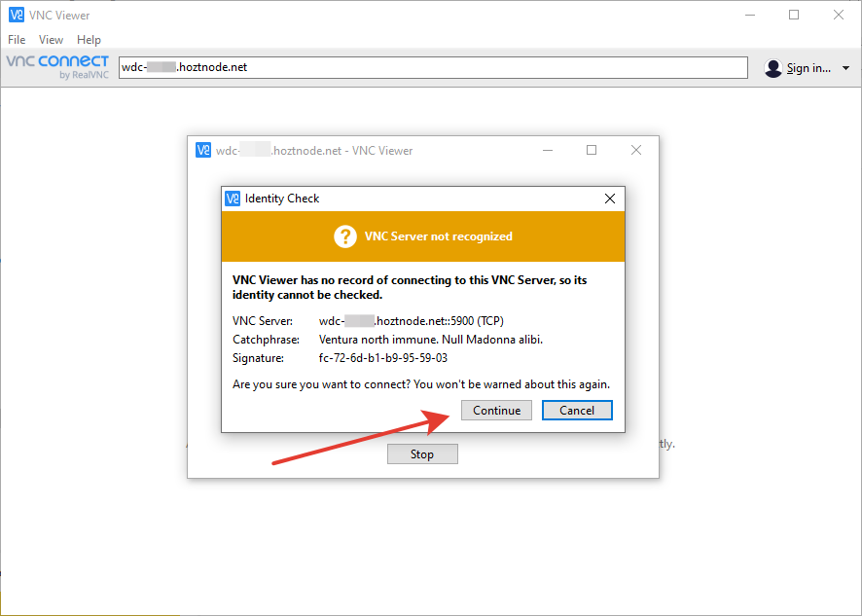
Task: Open the Help menu
Action: [89, 40]
